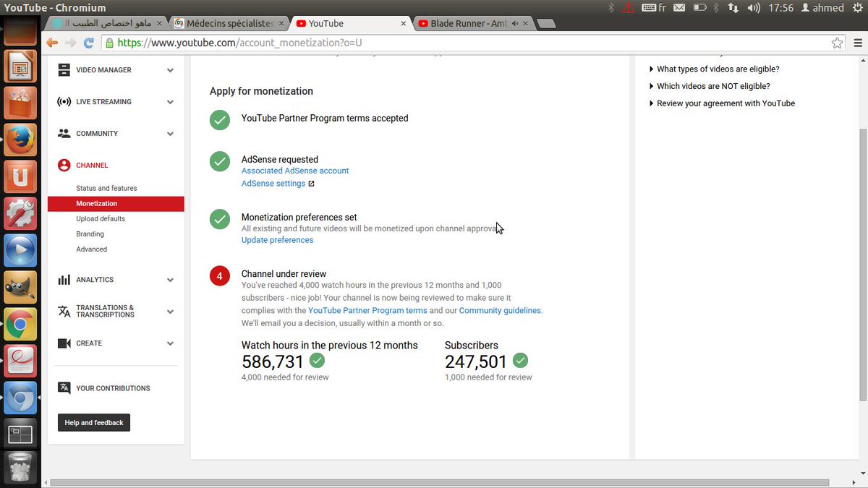This screenshot has height=488, width=868.
Task: Open the Video Manager icon in the sidebar
Action: click(64, 70)
